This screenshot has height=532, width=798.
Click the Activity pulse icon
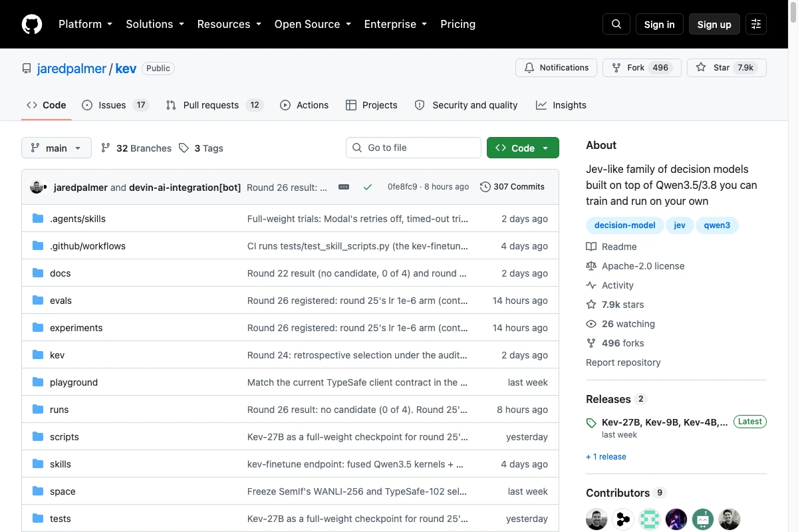(591, 285)
